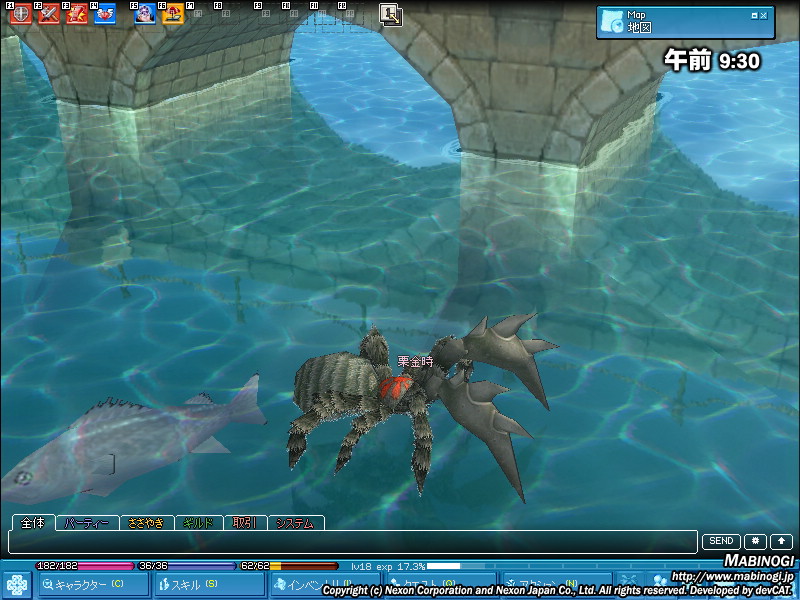Close the Map 地図 window
The image size is (800, 600).
point(763,16)
